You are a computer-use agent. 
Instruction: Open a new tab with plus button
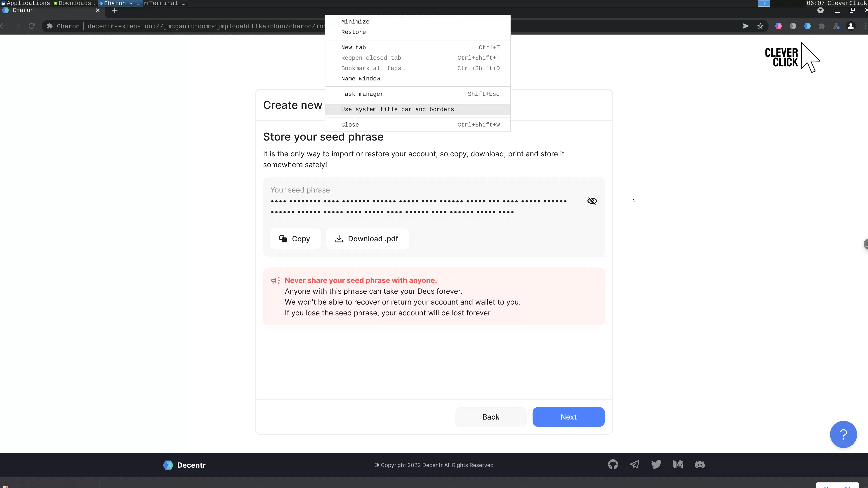[115, 10]
